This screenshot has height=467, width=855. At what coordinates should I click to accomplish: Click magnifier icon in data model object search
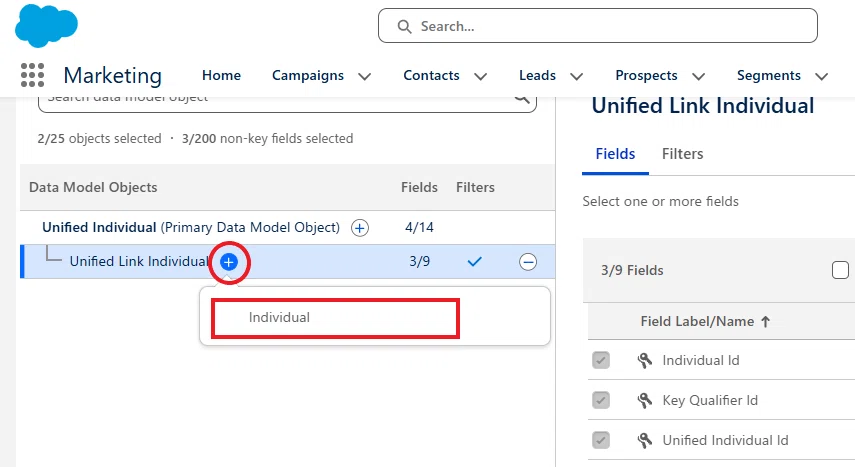(522, 98)
